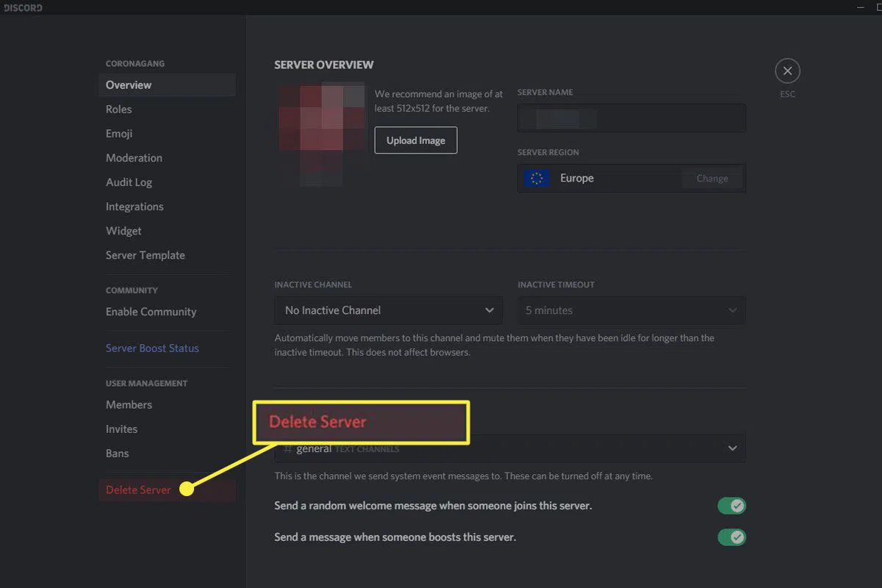882x588 pixels.
Task: Click the INACTIVE CHANNEL label
Action: click(313, 284)
